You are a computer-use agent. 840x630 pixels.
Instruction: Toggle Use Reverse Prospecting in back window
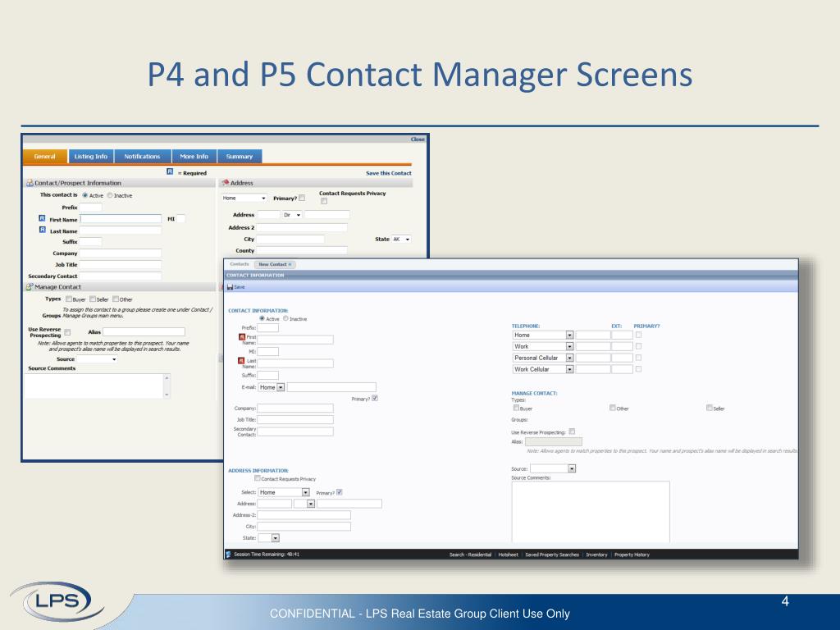(67, 333)
